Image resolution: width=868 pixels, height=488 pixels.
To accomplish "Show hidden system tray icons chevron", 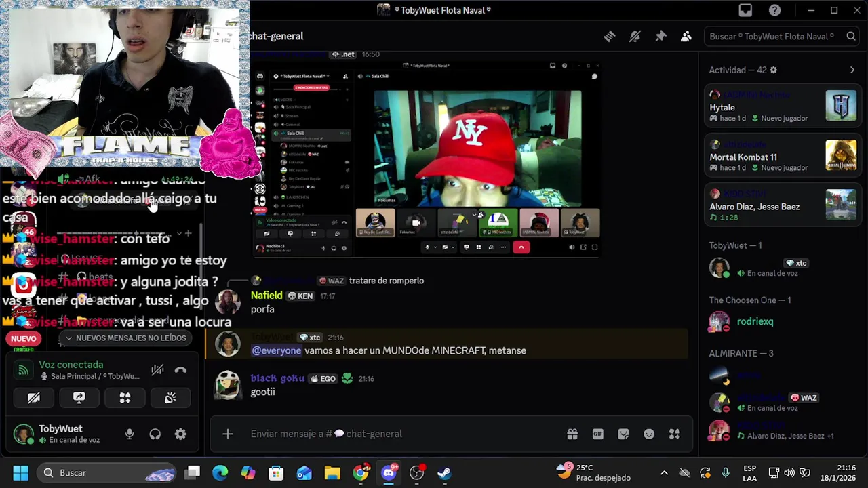I will (664, 473).
